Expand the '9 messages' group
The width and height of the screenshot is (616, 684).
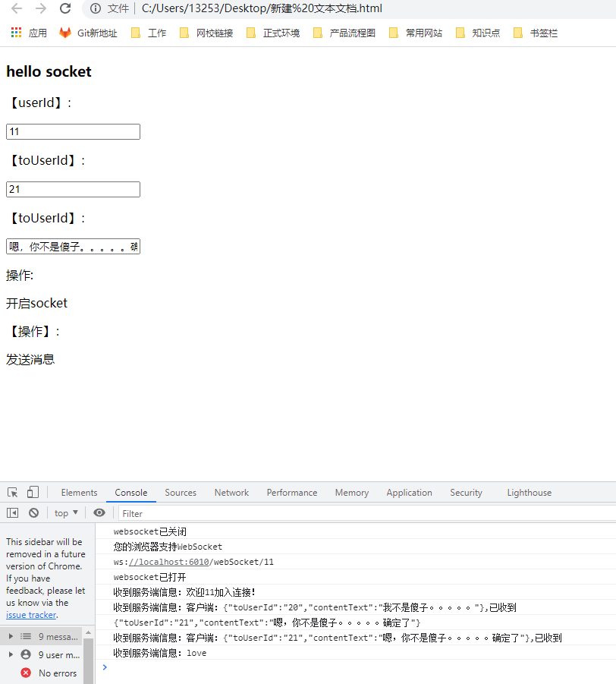pos(9,636)
